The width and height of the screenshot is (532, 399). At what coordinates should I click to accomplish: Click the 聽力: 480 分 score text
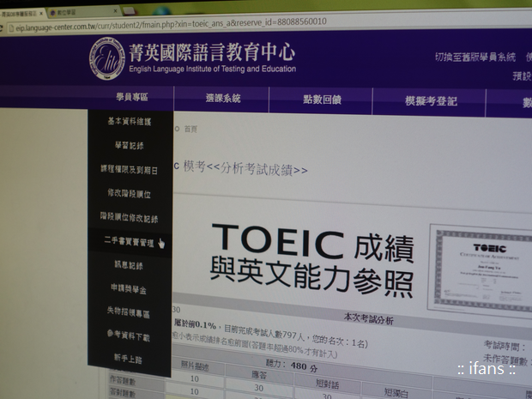[x=291, y=366]
